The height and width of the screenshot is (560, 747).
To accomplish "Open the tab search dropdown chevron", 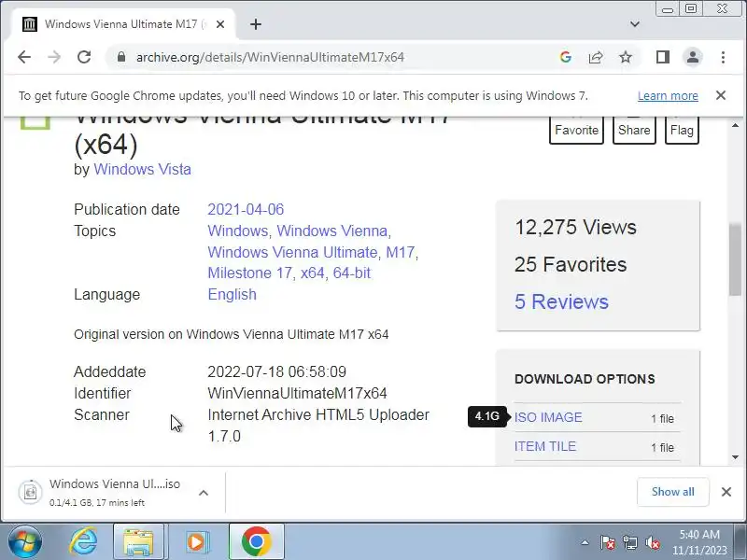I will [x=635, y=24].
